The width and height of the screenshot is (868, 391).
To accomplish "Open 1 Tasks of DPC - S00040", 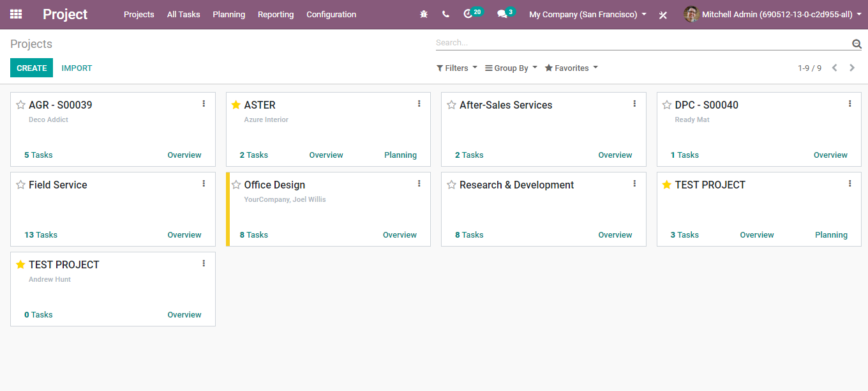I will click(685, 155).
